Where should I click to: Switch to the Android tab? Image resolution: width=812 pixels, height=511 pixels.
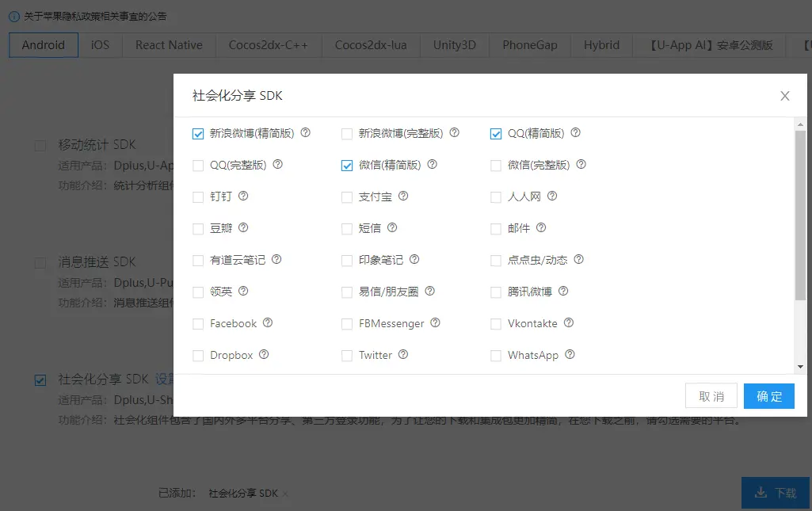pyautogui.click(x=44, y=45)
